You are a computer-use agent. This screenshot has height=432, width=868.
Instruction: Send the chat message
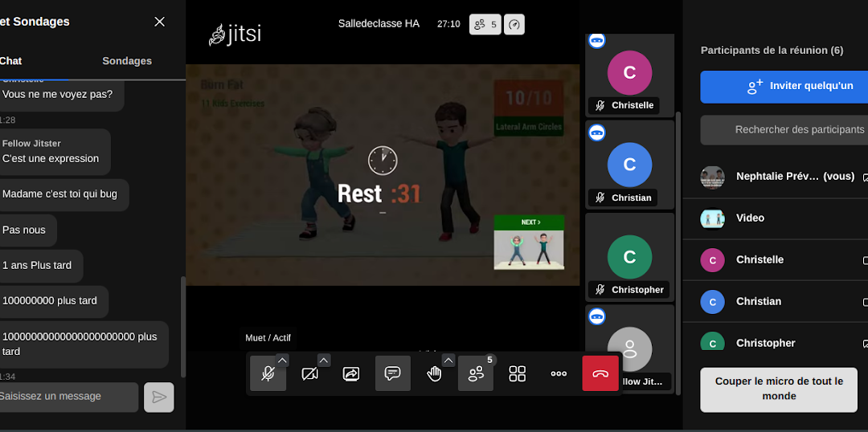(159, 397)
